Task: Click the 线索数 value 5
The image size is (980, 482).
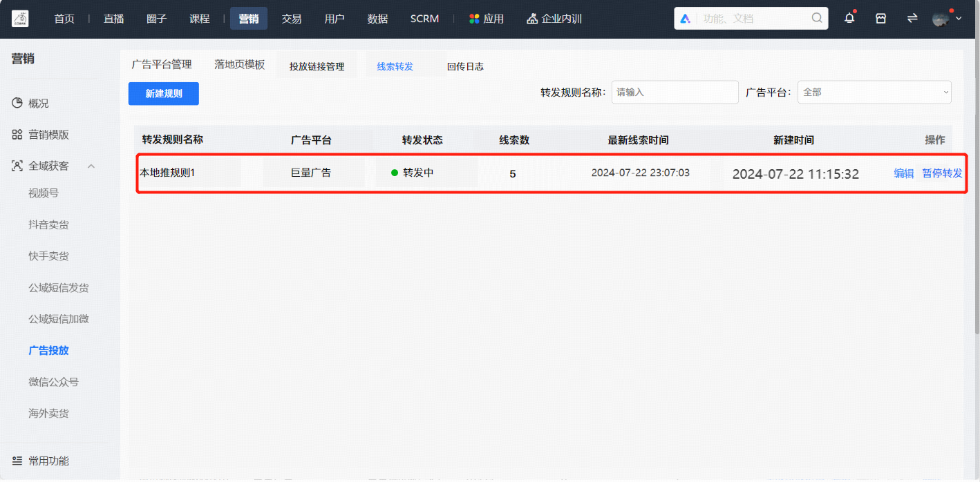Action: (512, 174)
